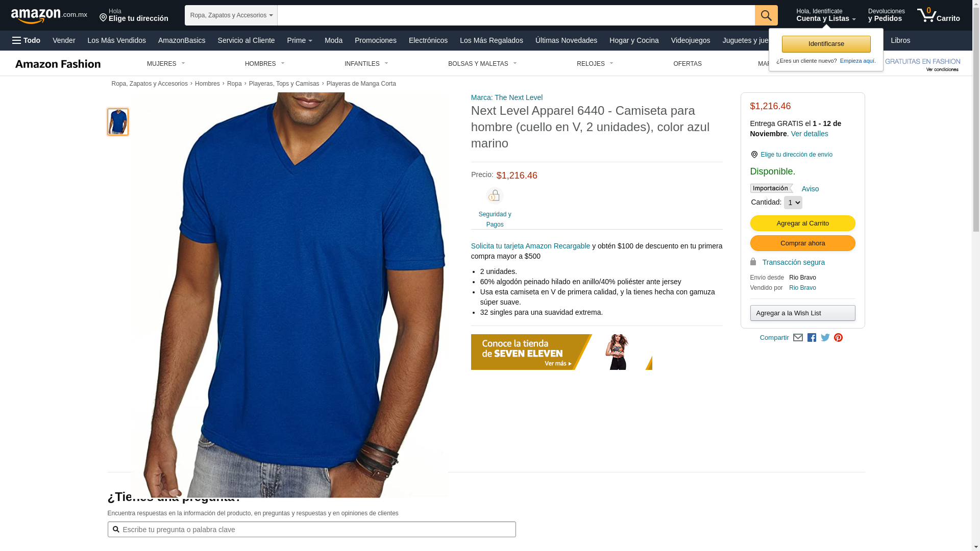
Task: Focus the question keyword search field
Action: (x=311, y=530)
